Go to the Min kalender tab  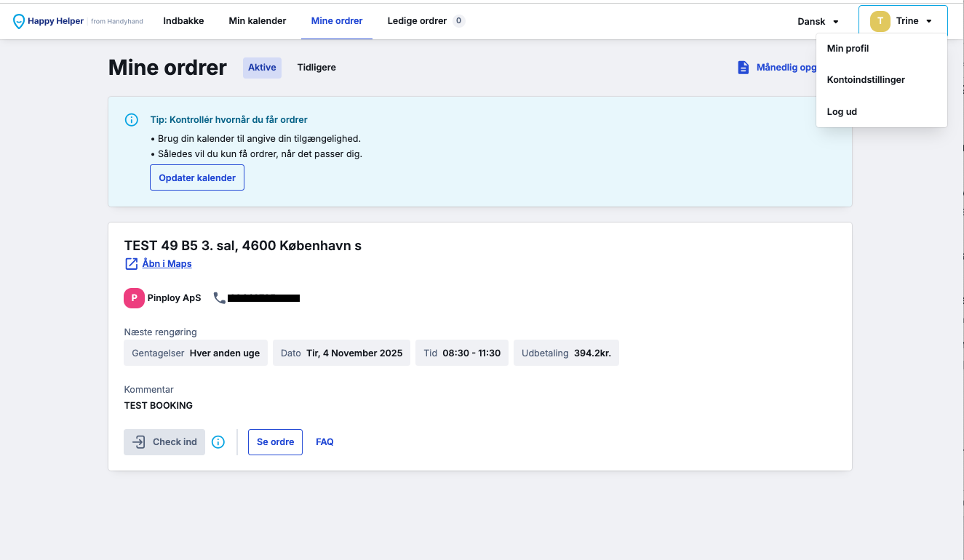(258, 21)
